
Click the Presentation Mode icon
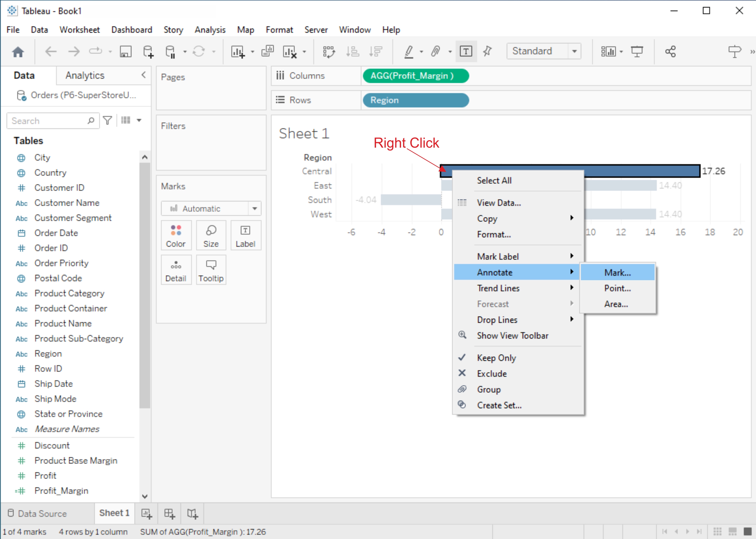(x=637, y=51)
